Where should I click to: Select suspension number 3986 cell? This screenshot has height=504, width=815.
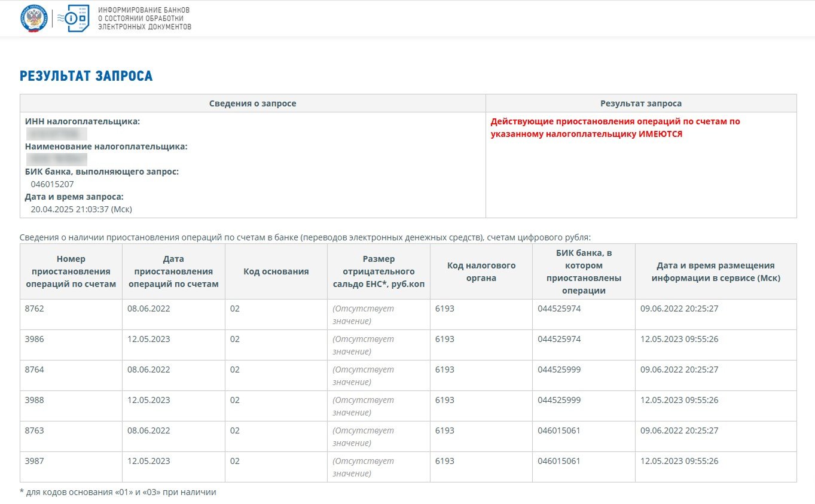pyautogui.click(x=35, y=339)
